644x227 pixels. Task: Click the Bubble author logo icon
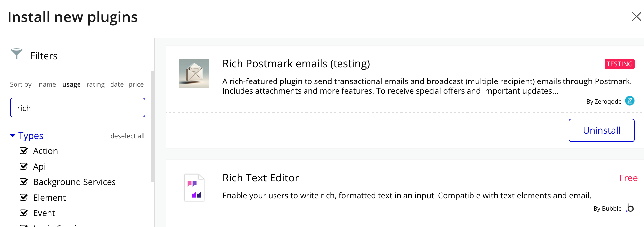coord(630,208)
